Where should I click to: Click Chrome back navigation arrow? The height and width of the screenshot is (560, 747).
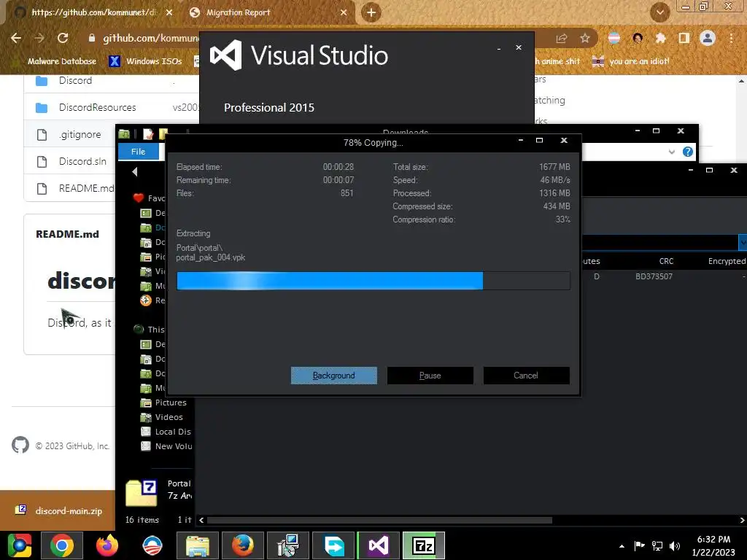click(16, 38)
